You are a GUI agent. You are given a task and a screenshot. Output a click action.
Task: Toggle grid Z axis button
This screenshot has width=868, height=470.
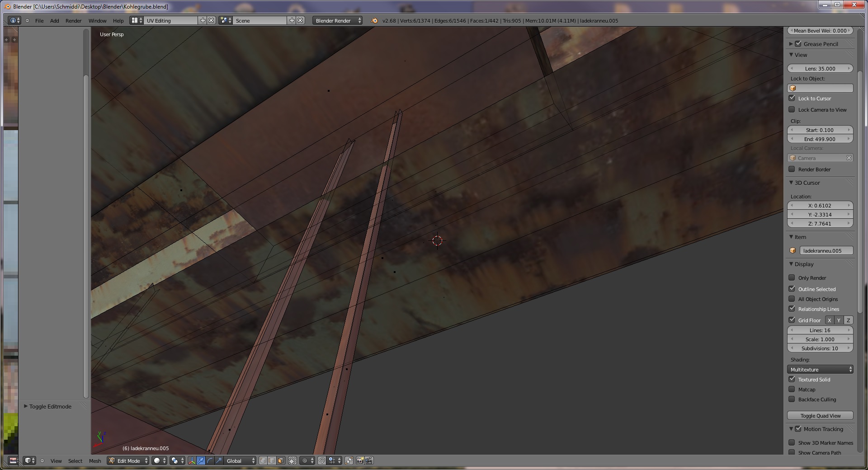point(848,320)
